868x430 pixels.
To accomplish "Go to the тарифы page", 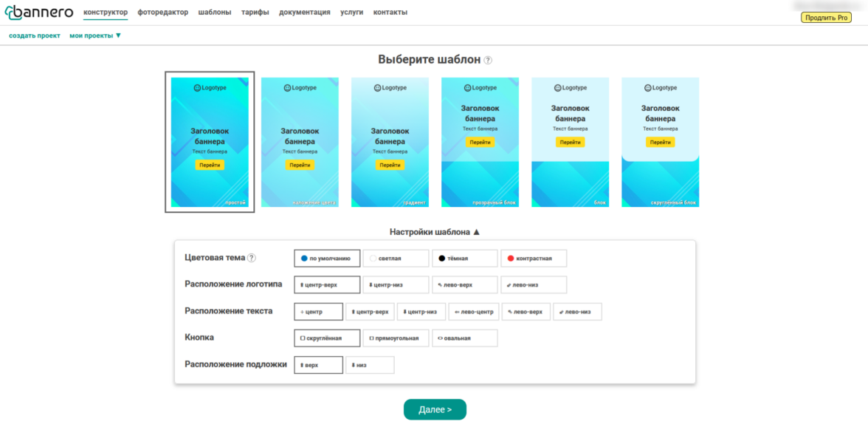I will pyautogui.click(x=255, y=12).
